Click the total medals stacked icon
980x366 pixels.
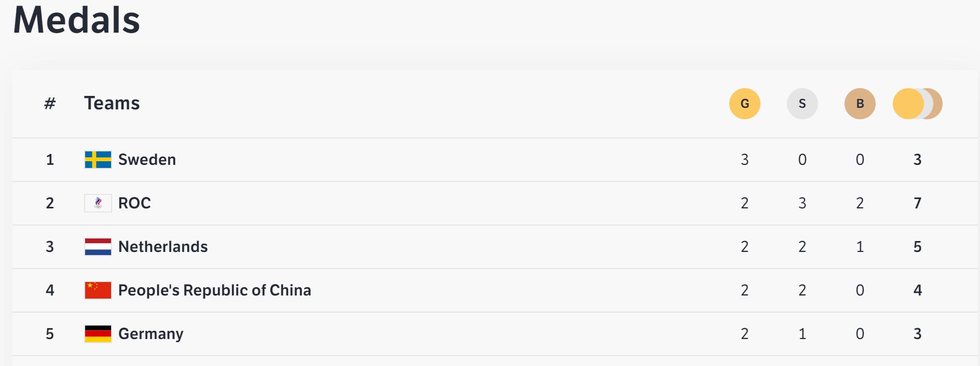click(x=917, y=104)
